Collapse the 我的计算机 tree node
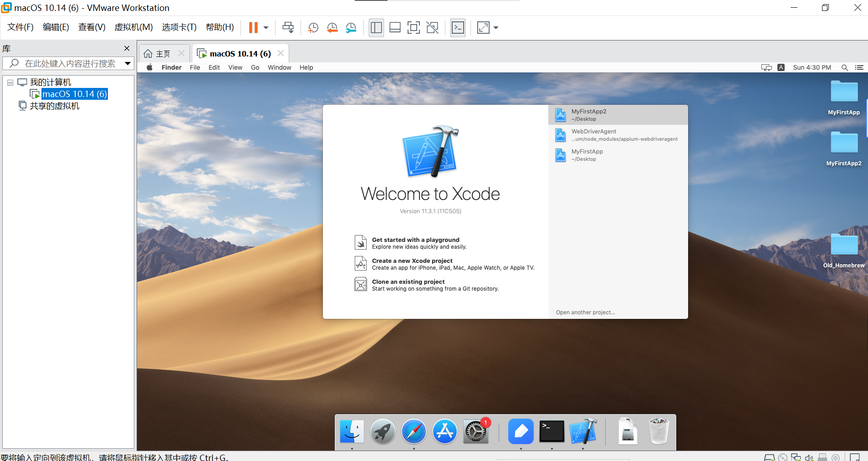The height and width of the screenshot is (461, 868). [x=10, y=82]
